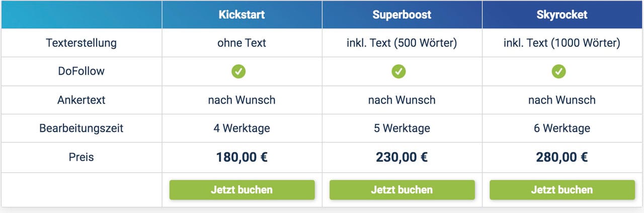This screenshot has width=644, height=213.
Task: Select the Kickstart column header
Action: click(242, 15)
